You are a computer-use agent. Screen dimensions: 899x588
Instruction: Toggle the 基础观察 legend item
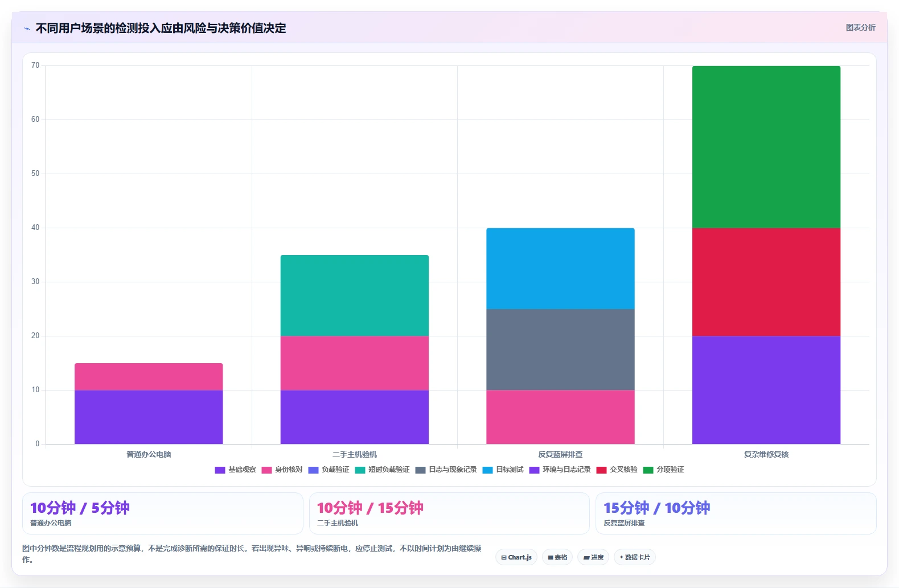[236, 470]
